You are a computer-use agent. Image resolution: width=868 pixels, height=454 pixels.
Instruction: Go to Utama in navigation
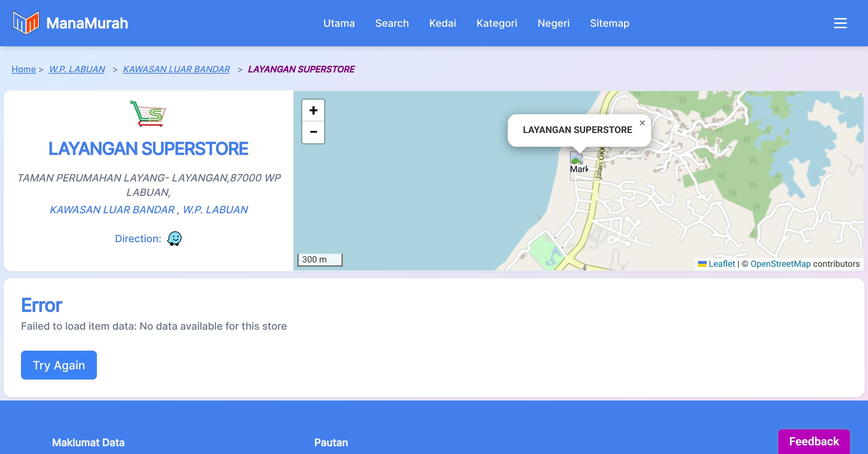tap(339, 23)
